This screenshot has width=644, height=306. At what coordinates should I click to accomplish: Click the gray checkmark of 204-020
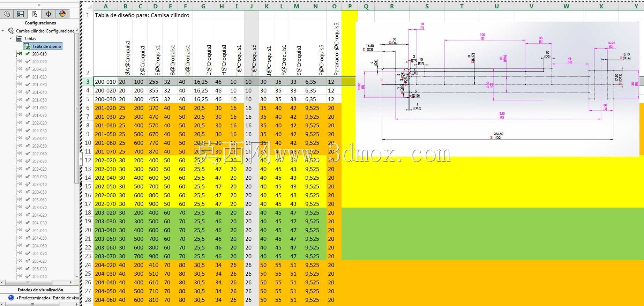point(28,215)
